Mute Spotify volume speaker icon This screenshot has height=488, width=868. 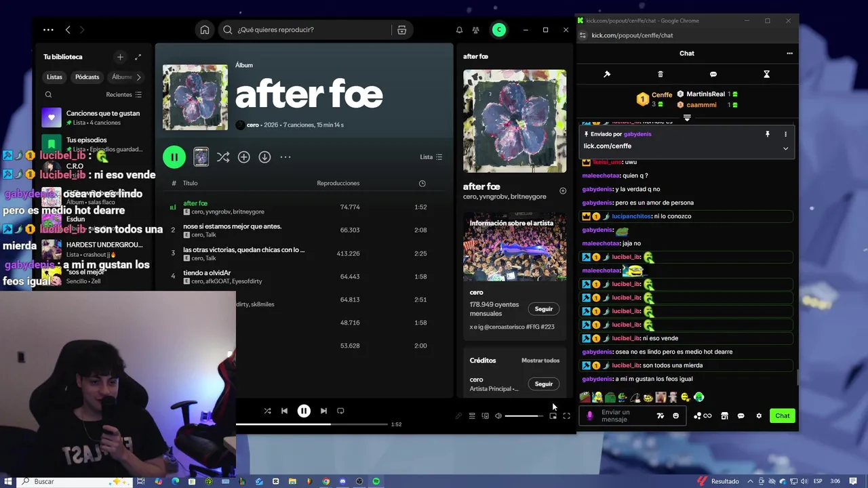[x=498, y=416]
